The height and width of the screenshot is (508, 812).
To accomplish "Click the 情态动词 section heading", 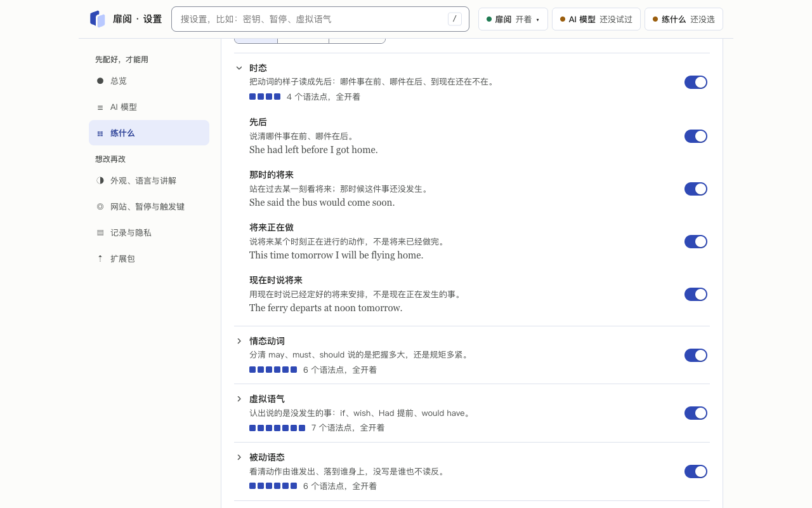I will pyautogui.click(x=267, y=341).
